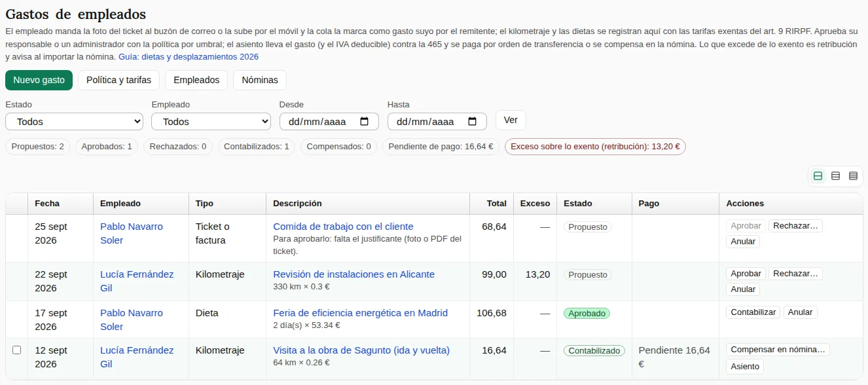This screenshot has width=868, height=385.
Task: Open the calendar picker in the Hasta field
Action: point(473,122)
